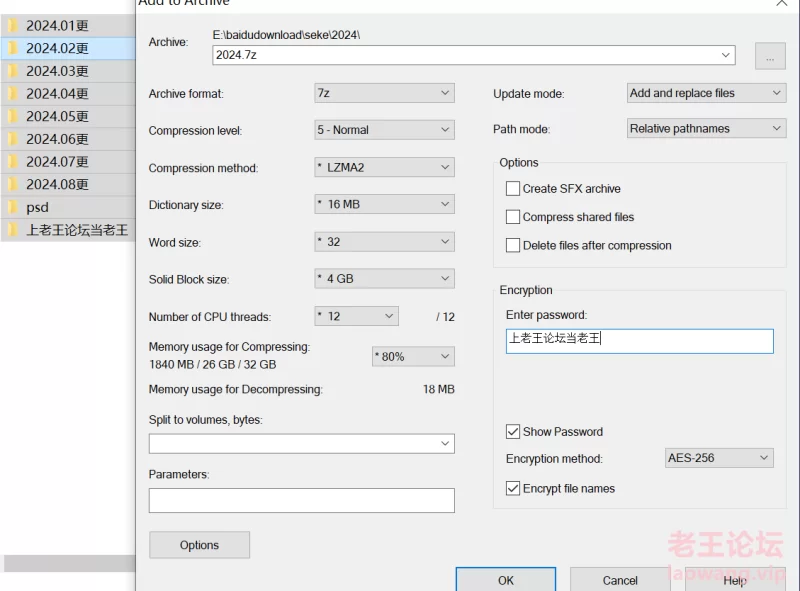800x591 pixels.
Task: Click folder icon of 2024.01更
Action: pos(13,25)
